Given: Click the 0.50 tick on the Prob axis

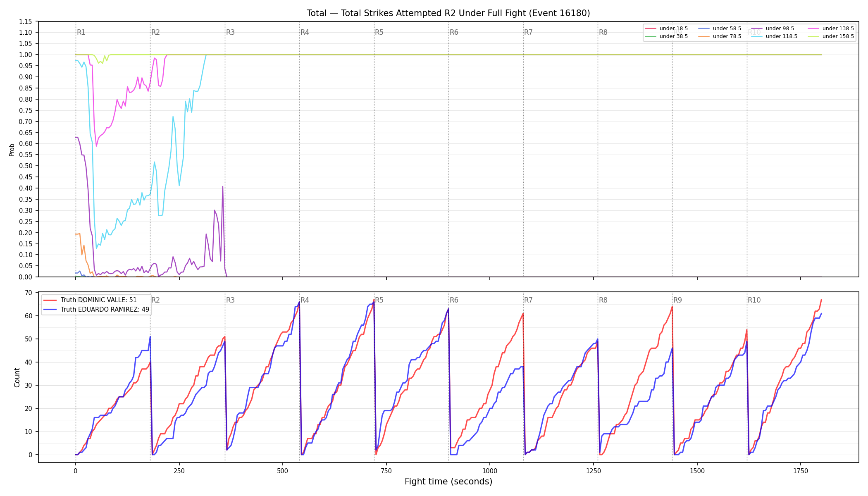Looking at the screenshot, I should (26, 166).
